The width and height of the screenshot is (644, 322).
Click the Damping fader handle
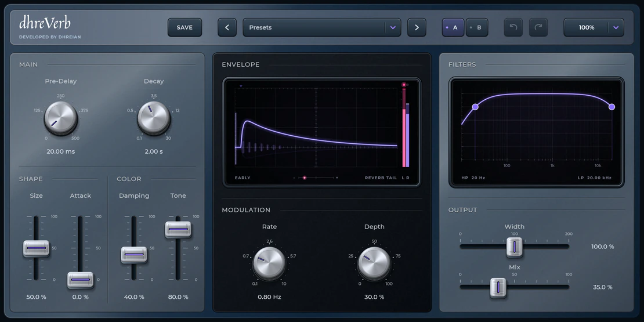coord(134,255)
